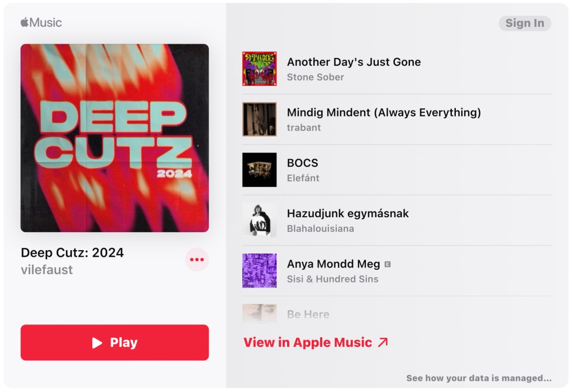
Task: Click the vilefaust curator name
Action: pos(47,270)
